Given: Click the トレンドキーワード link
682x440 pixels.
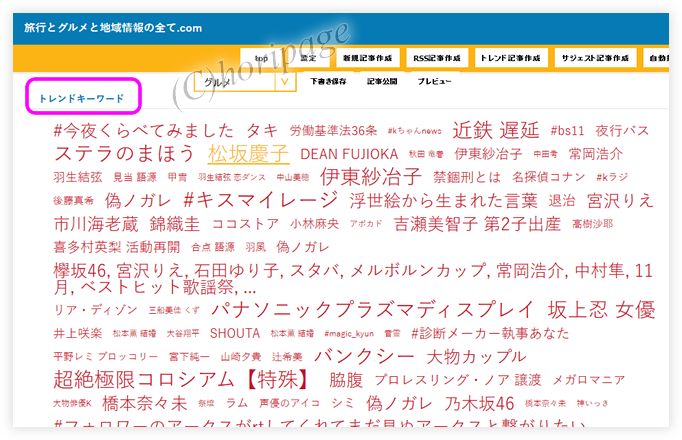Looking at the screenshot, I should click(82, 99).
